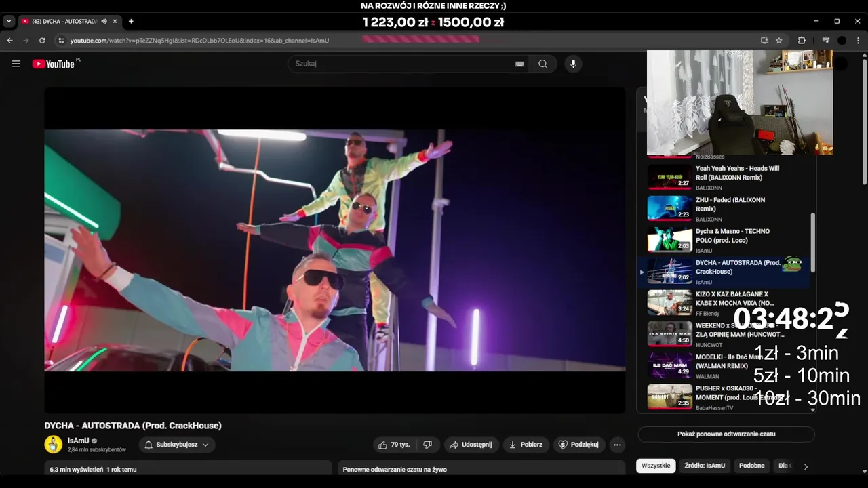Mute the tab via speaker icon

tap(104, 22)
